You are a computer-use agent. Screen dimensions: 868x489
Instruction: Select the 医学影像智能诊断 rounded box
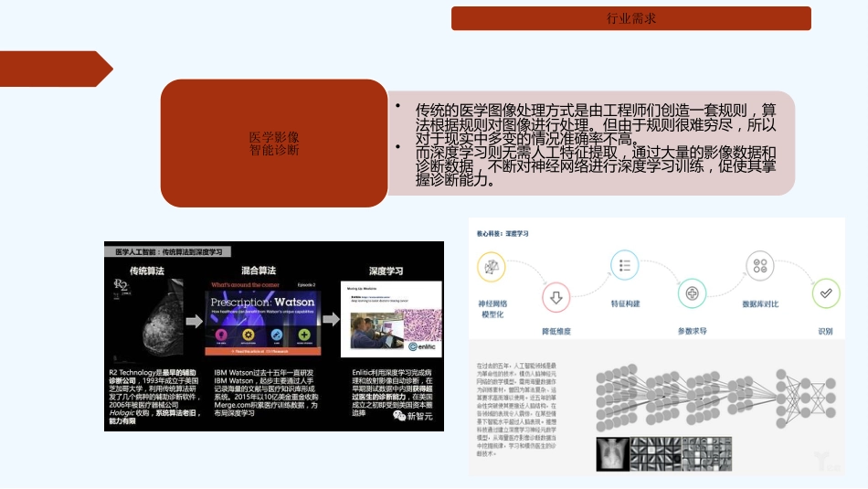[x=274, y=144]
